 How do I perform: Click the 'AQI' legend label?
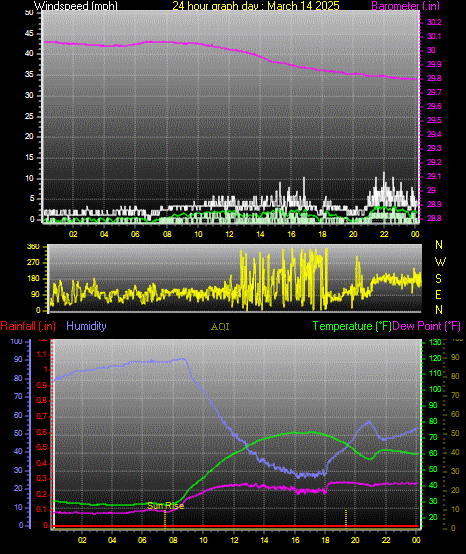click(220, 327)
